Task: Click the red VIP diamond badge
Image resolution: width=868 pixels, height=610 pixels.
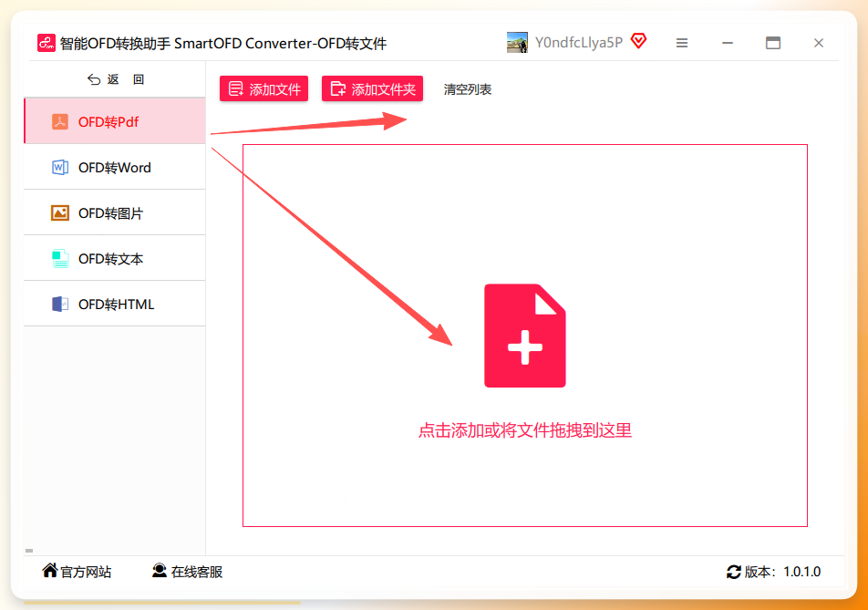Action: (639, 40)
